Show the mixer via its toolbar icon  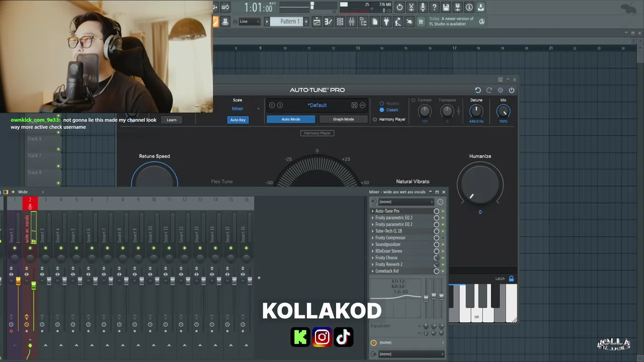pos(352,22)
